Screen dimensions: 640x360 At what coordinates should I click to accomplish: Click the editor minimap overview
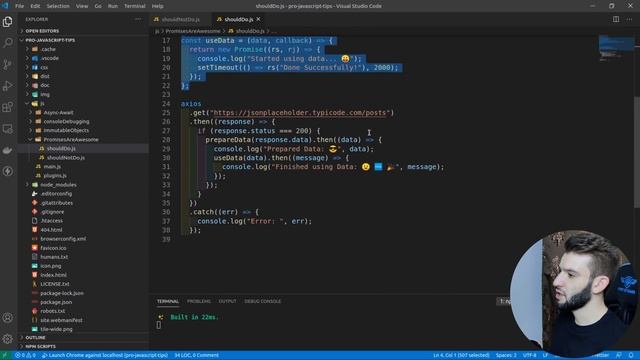coord(616,49)
